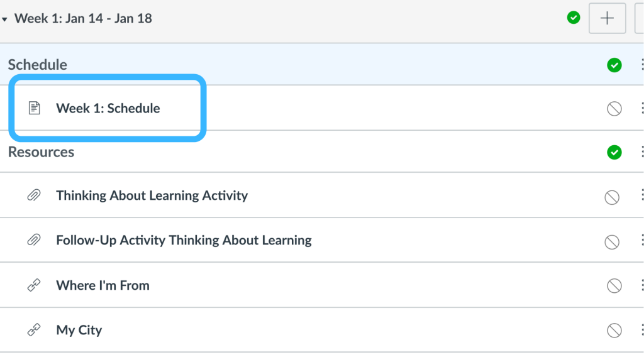The width and height of the screenshot is (644, 362).
Task: Click the plus button to add module item
Action: tap(607, 18)
